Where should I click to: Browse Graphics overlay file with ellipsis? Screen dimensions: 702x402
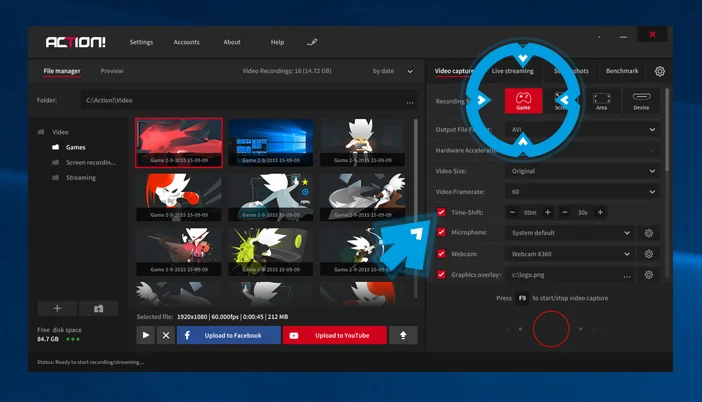point(627,276)
